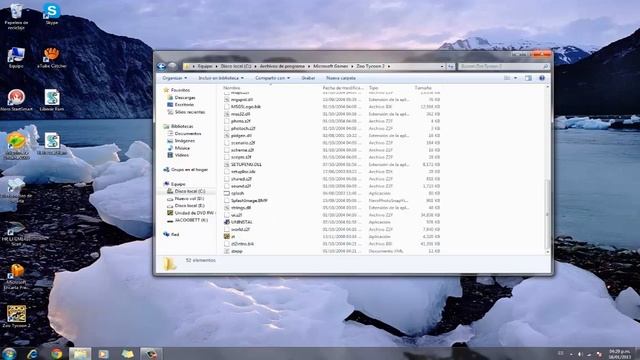The width and height of the screenshot is (640, 360).
Task: Sort by the Nombre column header
Action: [x=231, y=88]
